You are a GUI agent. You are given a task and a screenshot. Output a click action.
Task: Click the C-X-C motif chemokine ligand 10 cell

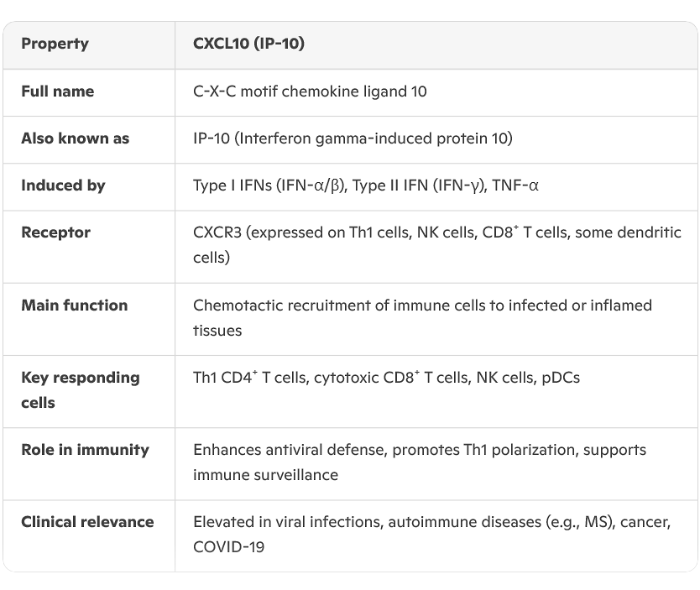pos(310,91)
